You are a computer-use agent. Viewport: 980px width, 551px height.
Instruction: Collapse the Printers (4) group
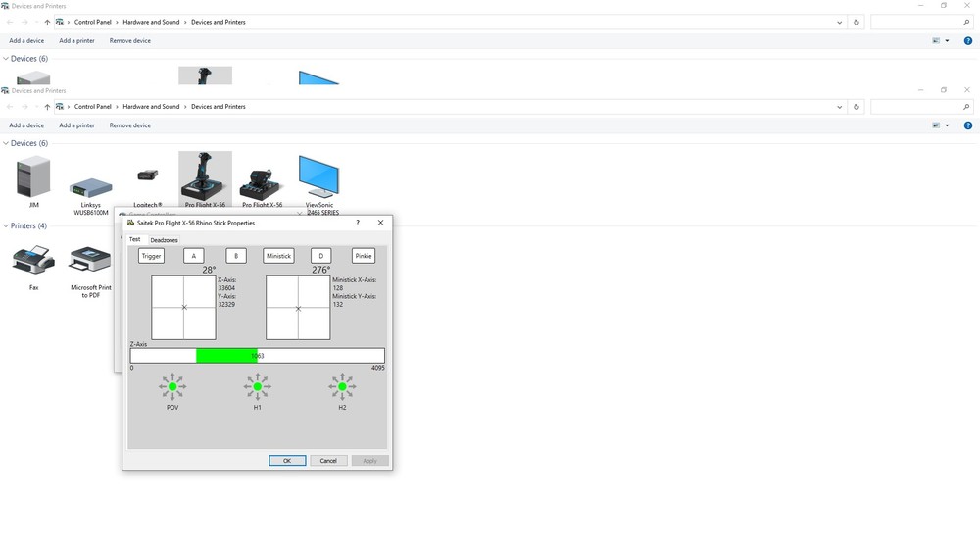[6, 225]
